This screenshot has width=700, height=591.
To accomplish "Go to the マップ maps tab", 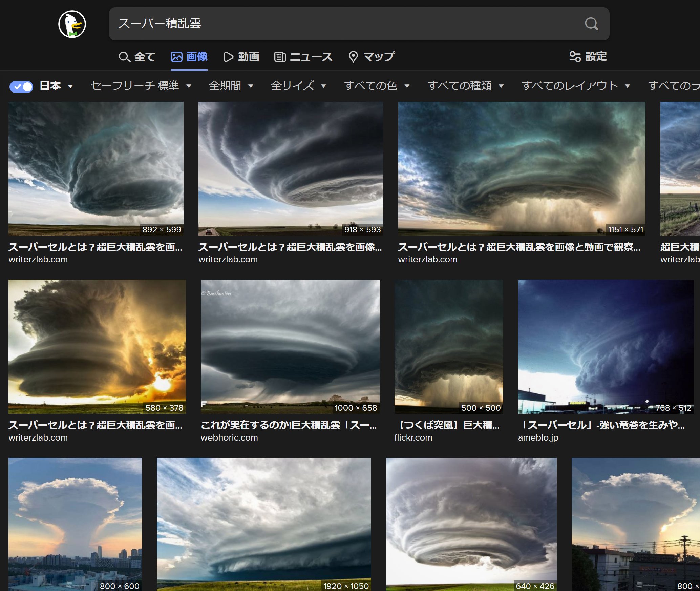I will [x=372, y=57].
